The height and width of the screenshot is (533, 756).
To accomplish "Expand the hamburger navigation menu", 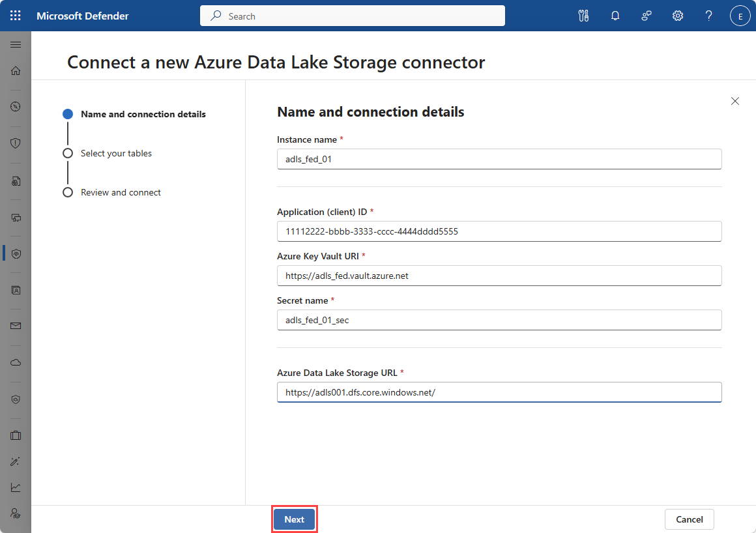I will (x=16, y=44).
